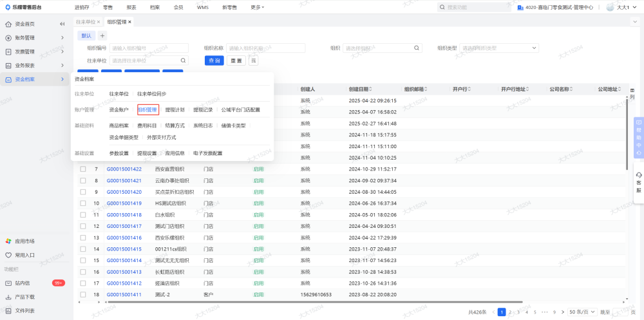Open the 组织类型 dropdown
Viewport: 644px width, 320px height.
499,48
